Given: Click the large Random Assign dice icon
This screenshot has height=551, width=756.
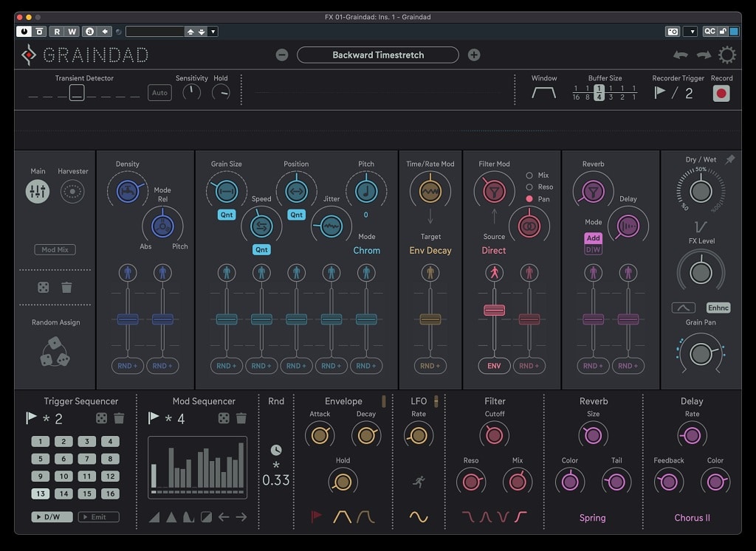Looking at the screenshot, I should pyautogui.click(x=55, y=352).
